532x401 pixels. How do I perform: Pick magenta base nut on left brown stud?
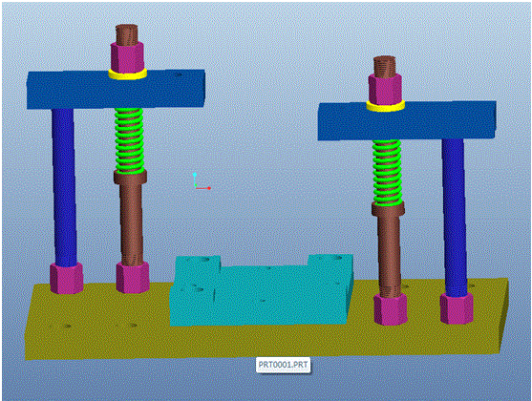(x=133, y=277)
